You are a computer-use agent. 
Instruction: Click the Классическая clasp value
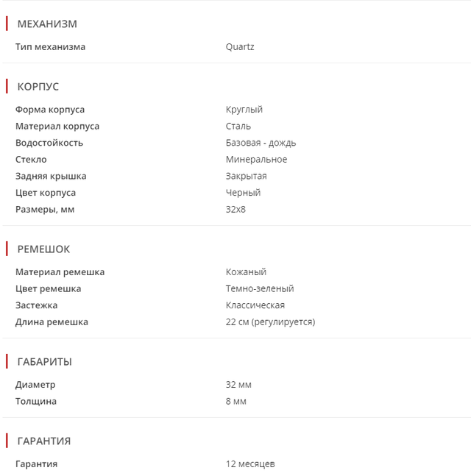tap(255, 305)
